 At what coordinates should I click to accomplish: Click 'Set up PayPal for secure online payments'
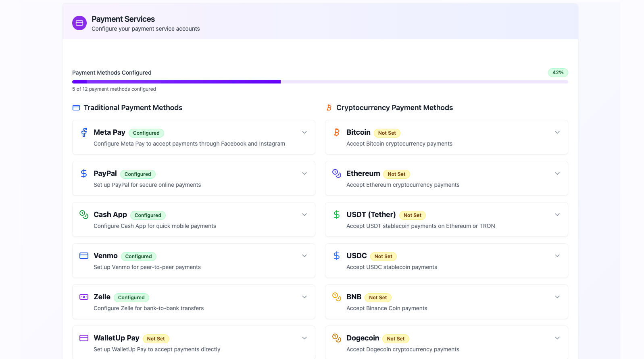tap(147, 185)
